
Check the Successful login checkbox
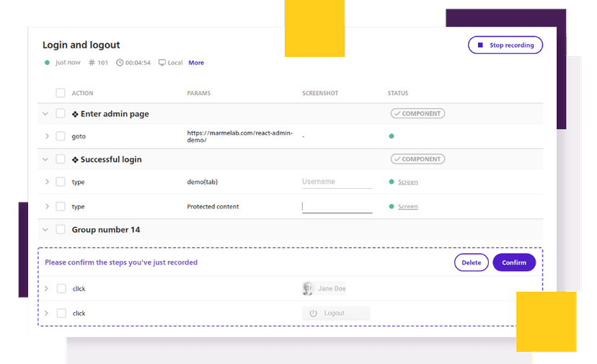61,159
